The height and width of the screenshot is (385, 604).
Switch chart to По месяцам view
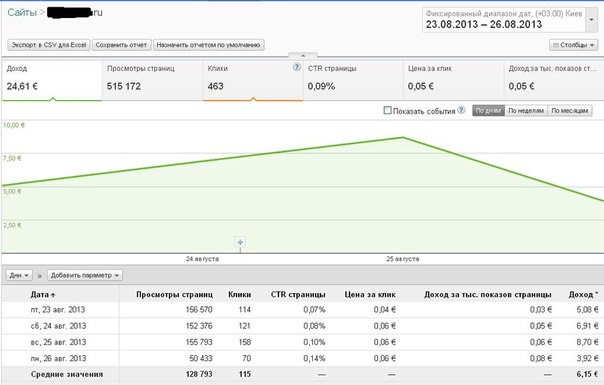(x=570, y=111)
